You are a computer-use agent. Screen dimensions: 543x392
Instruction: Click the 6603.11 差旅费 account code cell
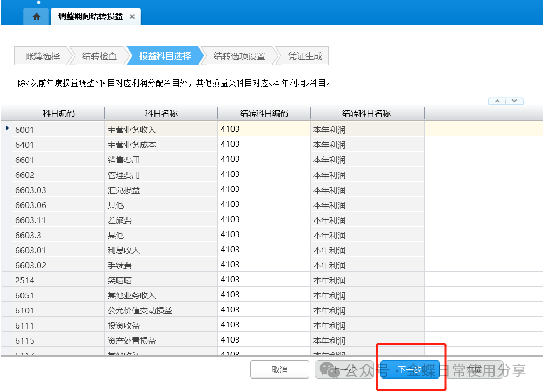(58, 220)
